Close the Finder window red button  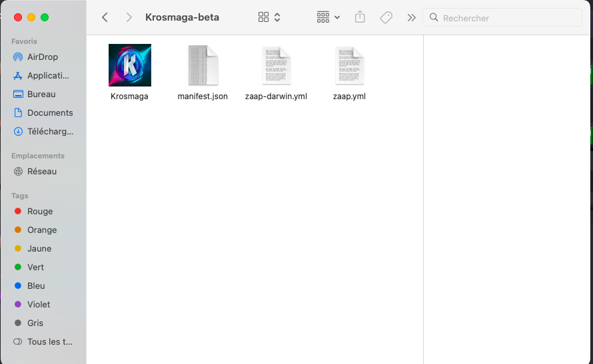pyautogui.click(x=18, y=17)
